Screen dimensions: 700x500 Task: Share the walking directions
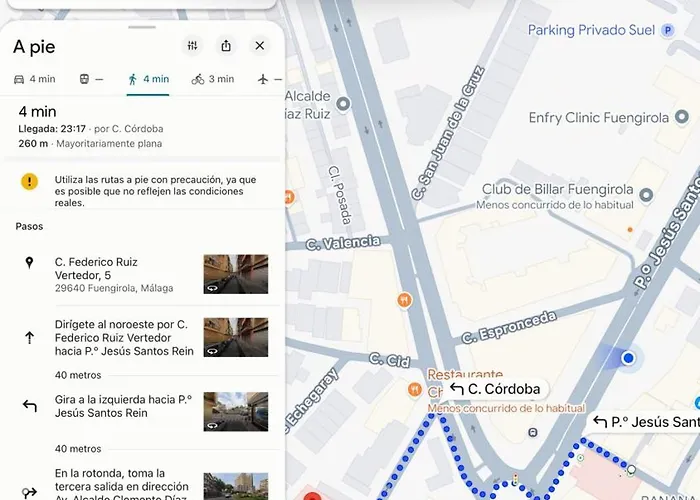point(226,46)
